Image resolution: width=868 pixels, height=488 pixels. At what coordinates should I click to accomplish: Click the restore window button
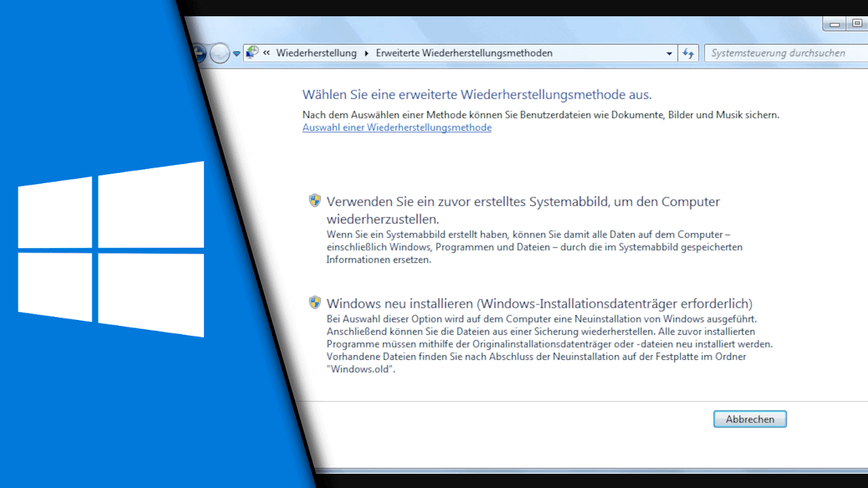pos(856,24)
